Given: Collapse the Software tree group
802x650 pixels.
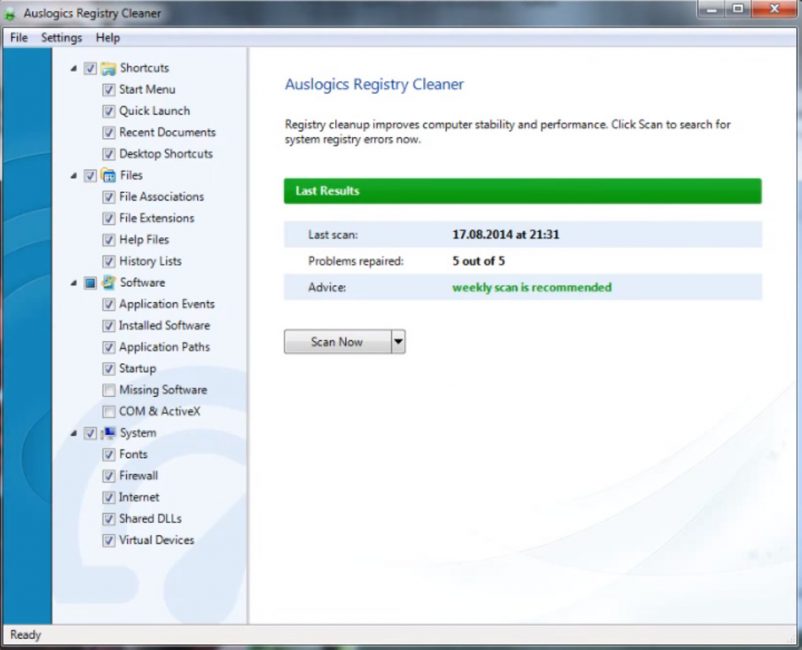Looking at the screenshot, I should [x=74, y=283].
